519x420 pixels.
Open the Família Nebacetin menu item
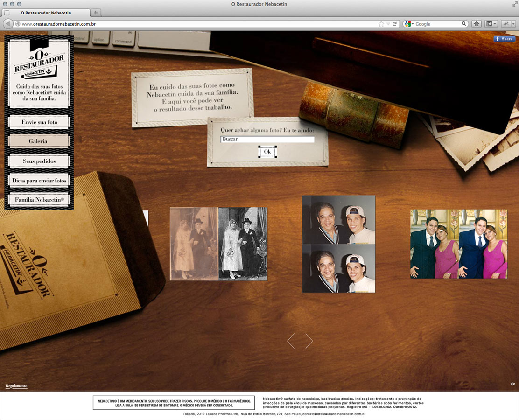[x=39, y=200]
